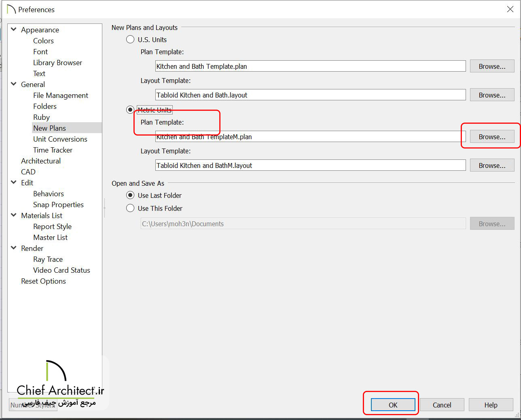
Task: Select the Metric Units radio button
Action: (x=130, y=110)
